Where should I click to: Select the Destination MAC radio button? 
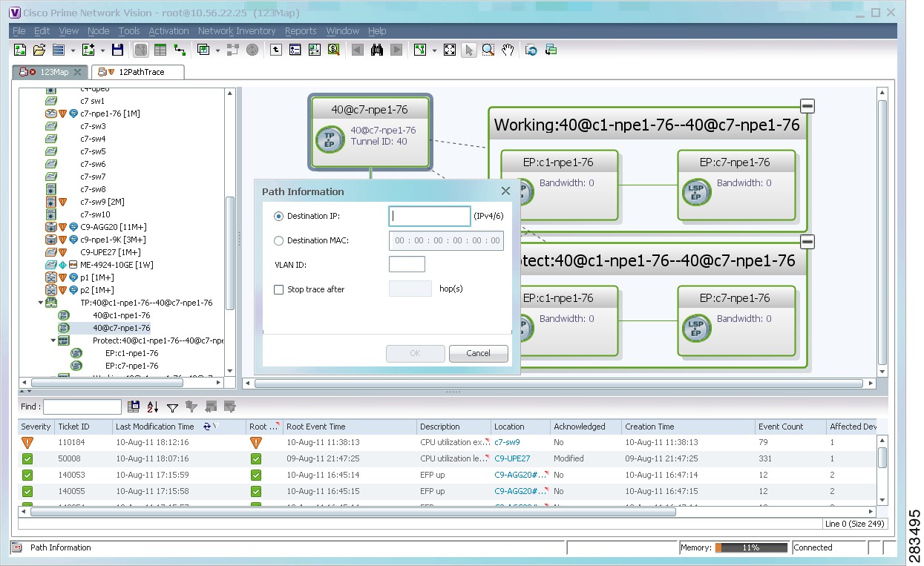(x=279, y=240)
